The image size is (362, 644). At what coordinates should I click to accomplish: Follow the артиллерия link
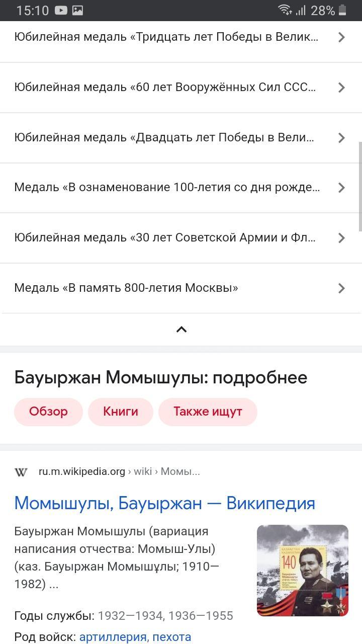click(x=113, y=637)
